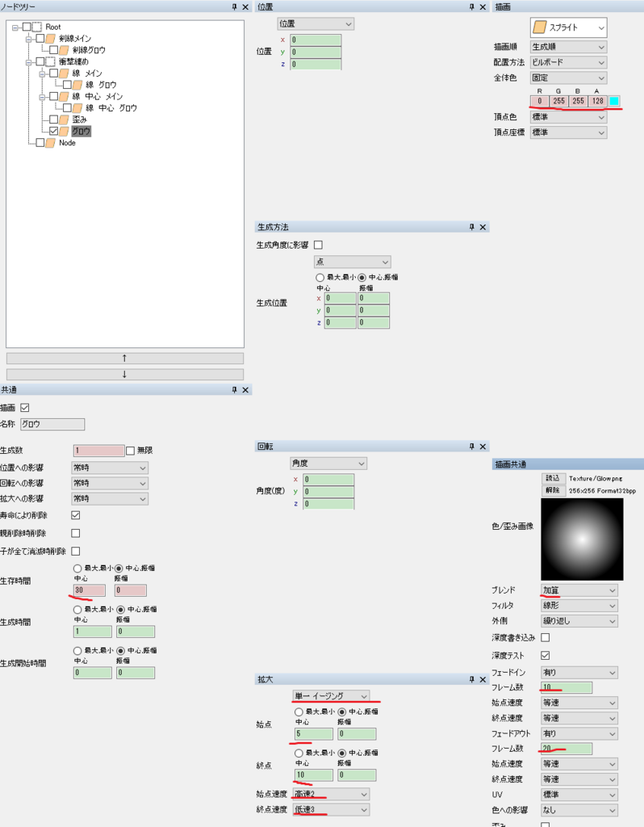
Task: Click the sprite icon of 線 グロウ node
Action: point(77,85)
